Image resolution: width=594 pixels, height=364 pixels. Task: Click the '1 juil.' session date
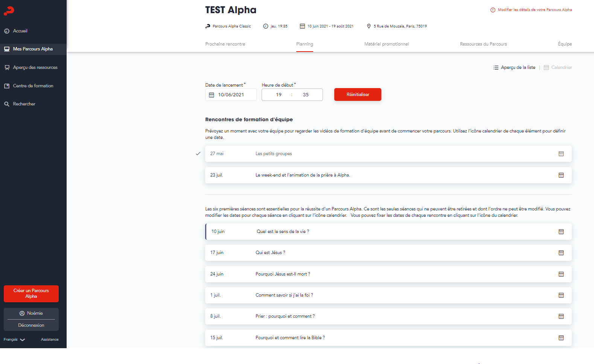click(215, 295)
